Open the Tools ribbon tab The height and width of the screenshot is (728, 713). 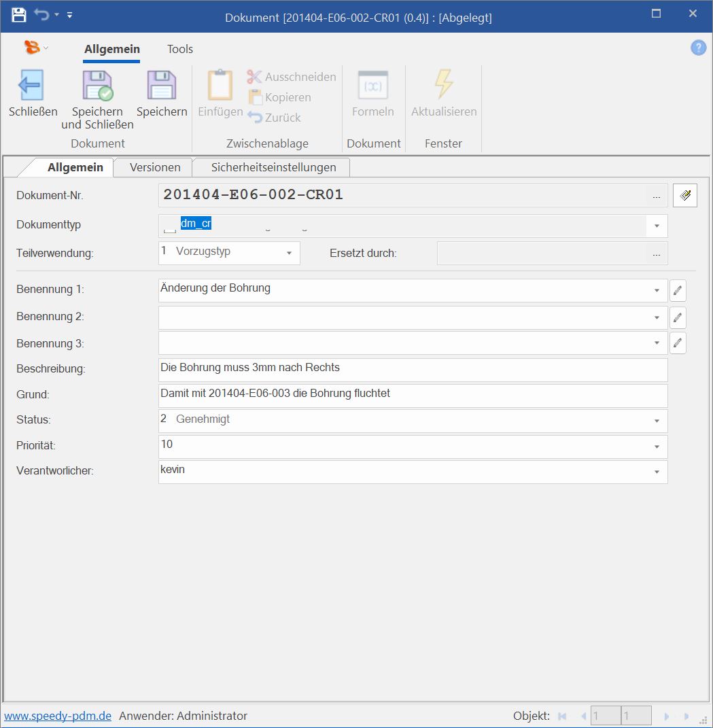click(x=180, y=49)
